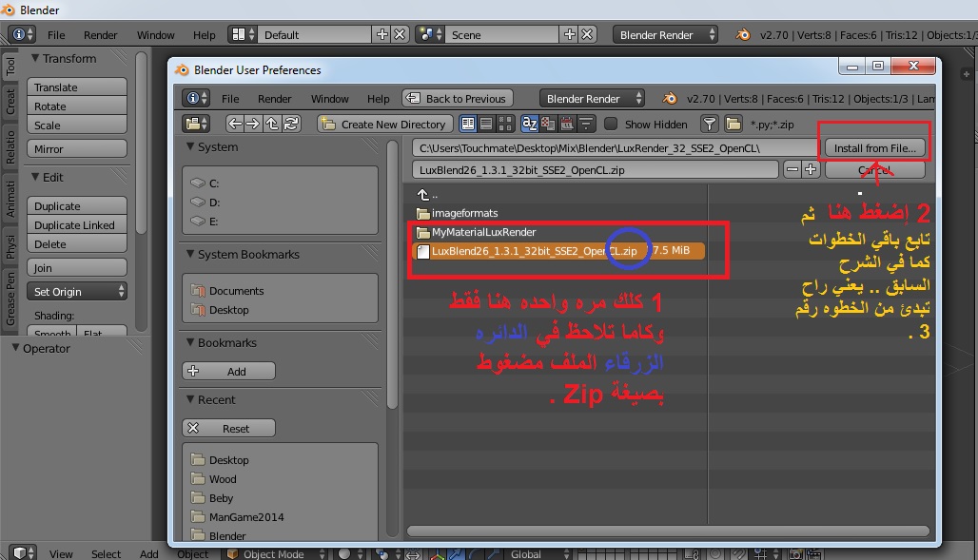The width and height of the screenshot is (978, 560).
Task: Open info editor type selector in Preferences window
Action: [196, 99]
